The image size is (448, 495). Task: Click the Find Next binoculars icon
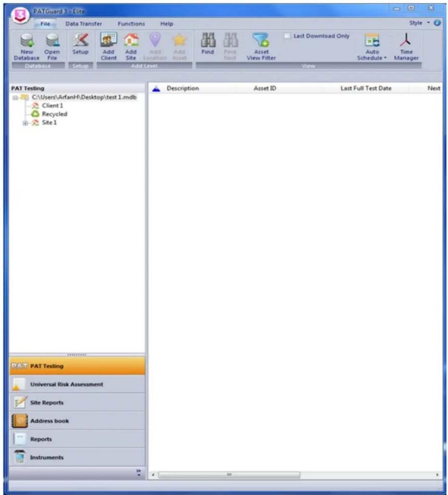pos(230,40)
